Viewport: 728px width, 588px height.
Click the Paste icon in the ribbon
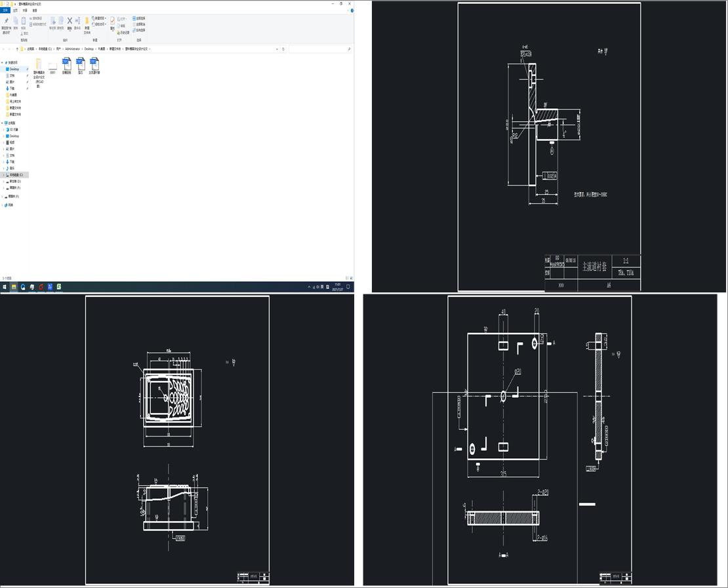23,23
